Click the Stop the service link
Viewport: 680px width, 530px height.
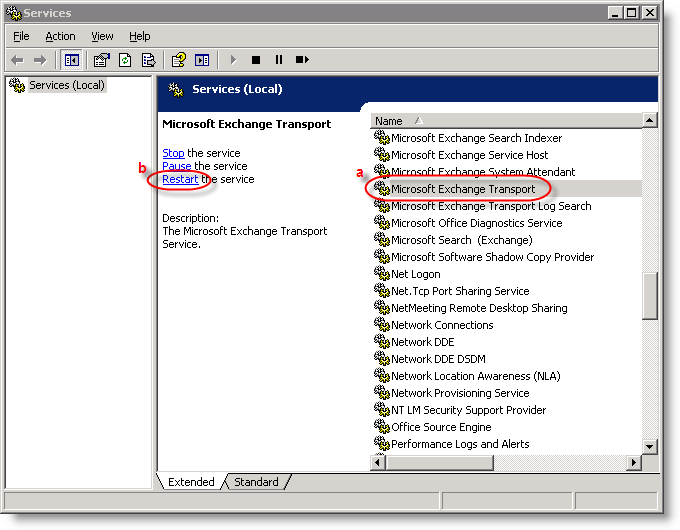[x=173, y=153]
